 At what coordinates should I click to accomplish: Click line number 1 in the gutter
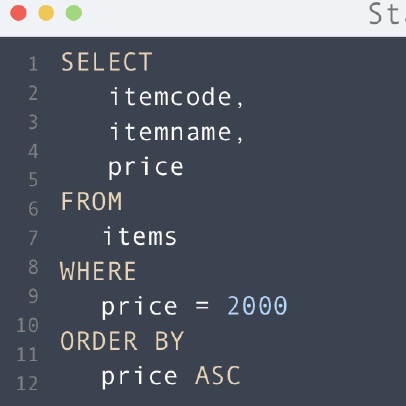33,64
